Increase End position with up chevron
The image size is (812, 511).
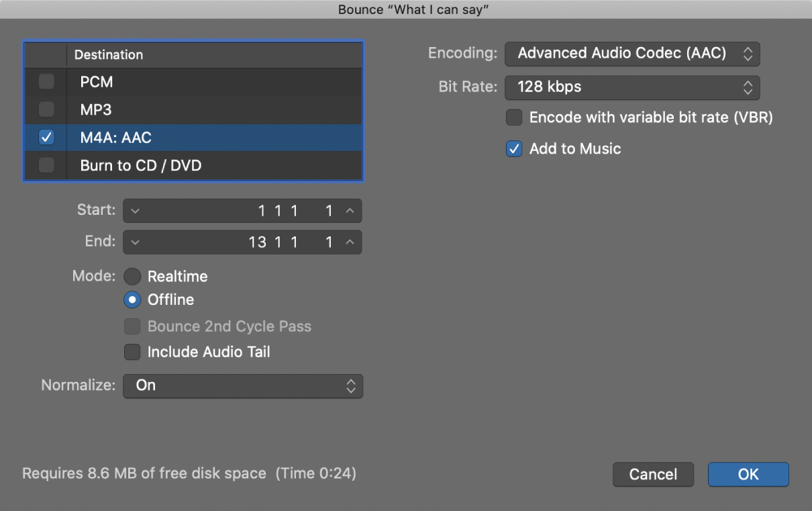click(x=350, y=242)
